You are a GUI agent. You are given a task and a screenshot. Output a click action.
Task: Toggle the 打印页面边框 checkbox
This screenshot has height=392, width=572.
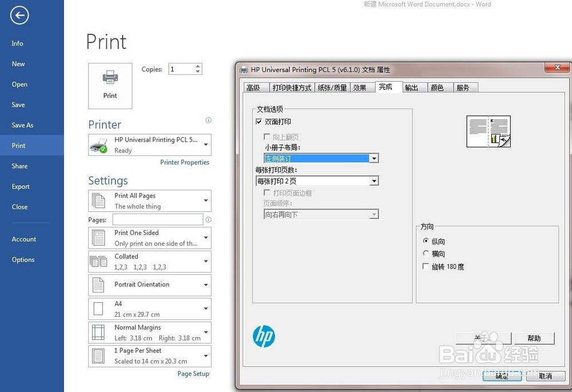(x=267, y=193)
